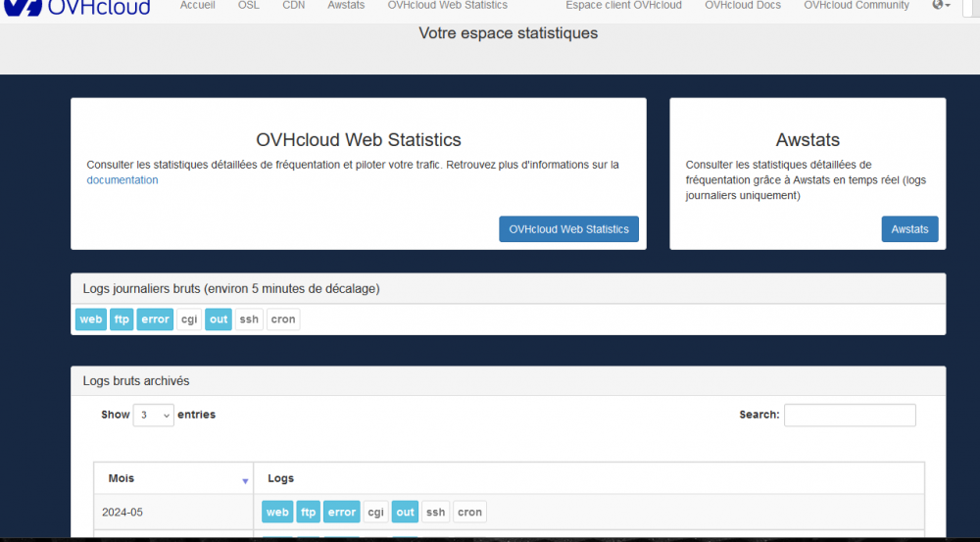980x542 pixels.
Task: Click the blue OVHcloud Web Statistics button
Action: [x=568, y=228]
